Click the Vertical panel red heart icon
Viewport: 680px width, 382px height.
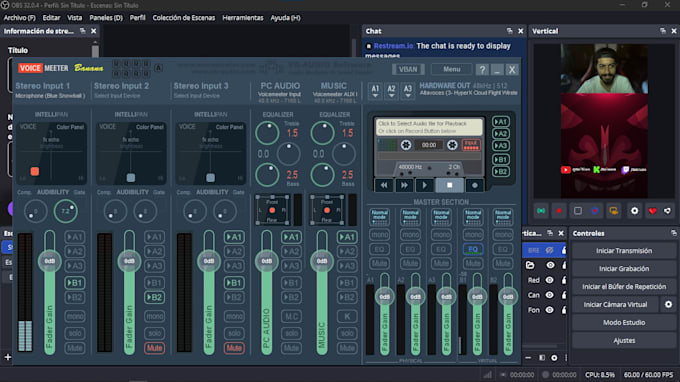652,211
